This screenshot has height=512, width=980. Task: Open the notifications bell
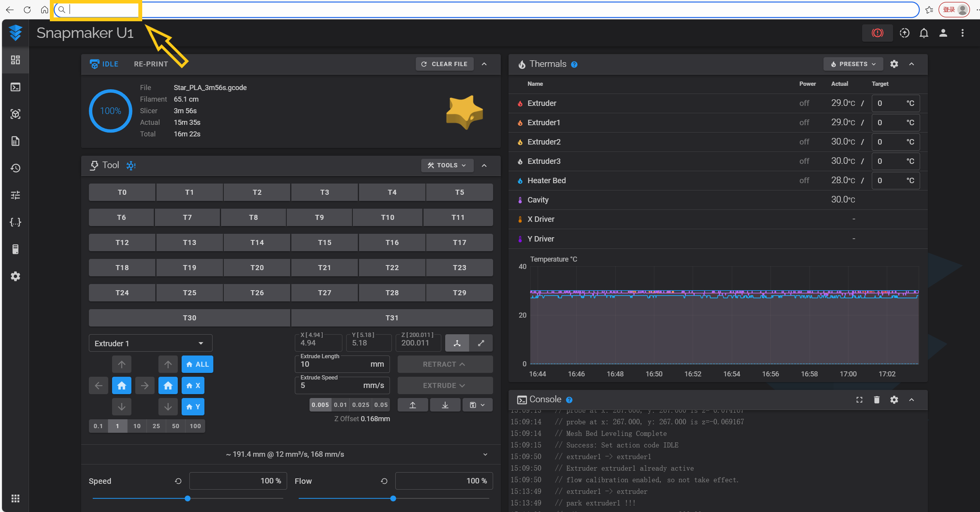point(924,33)
